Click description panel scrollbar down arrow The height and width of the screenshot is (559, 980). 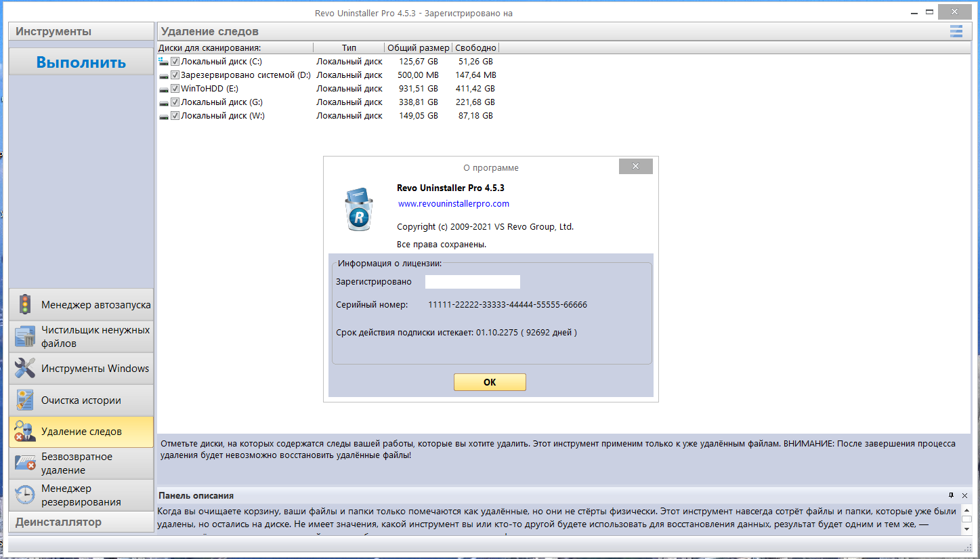[x=965, y=529]
